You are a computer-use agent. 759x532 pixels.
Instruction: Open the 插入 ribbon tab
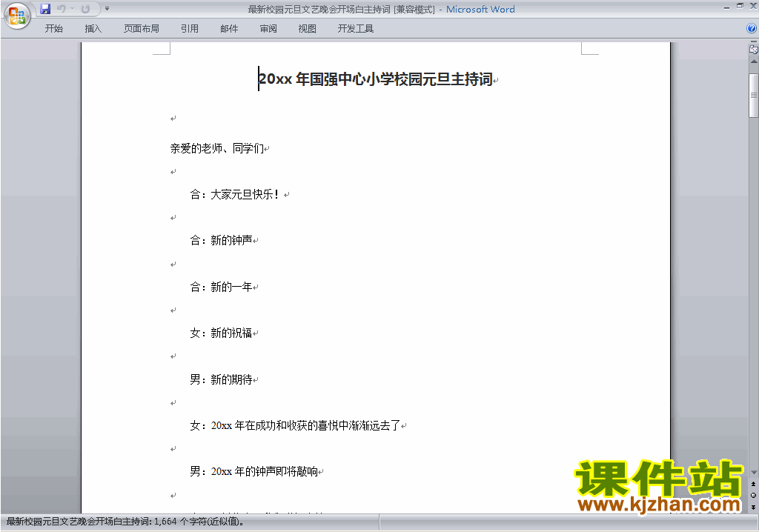pos(93,29)
